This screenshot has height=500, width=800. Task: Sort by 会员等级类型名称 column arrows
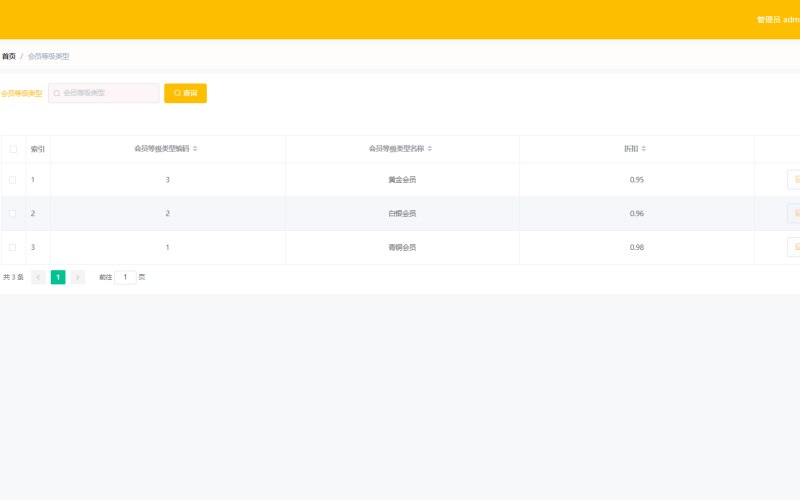pyautogui.click(x=430, y=148)
